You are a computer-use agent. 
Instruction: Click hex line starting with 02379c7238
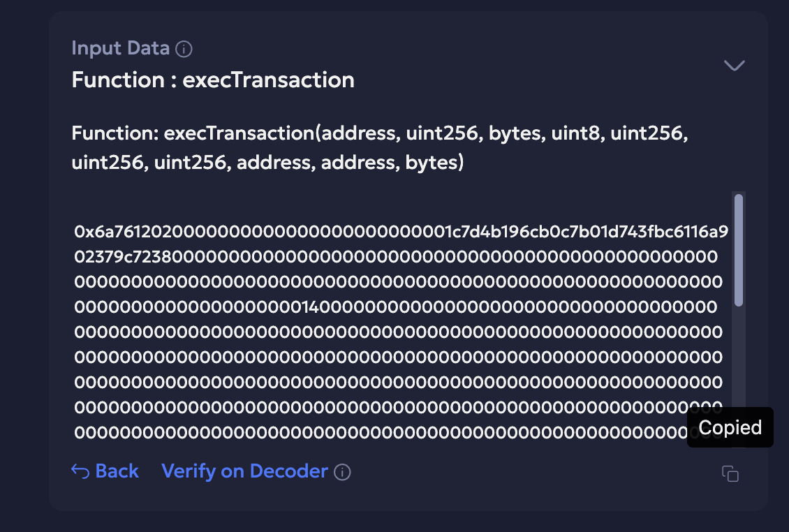tap(395, 257)
